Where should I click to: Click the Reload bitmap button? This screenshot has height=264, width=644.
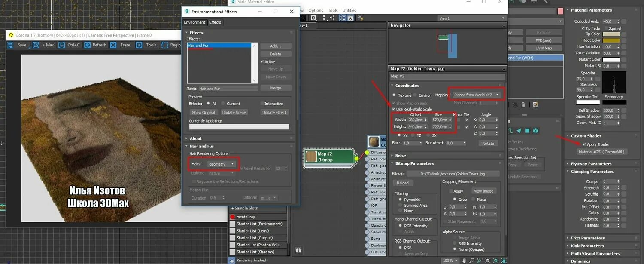[x=402, y=183]
